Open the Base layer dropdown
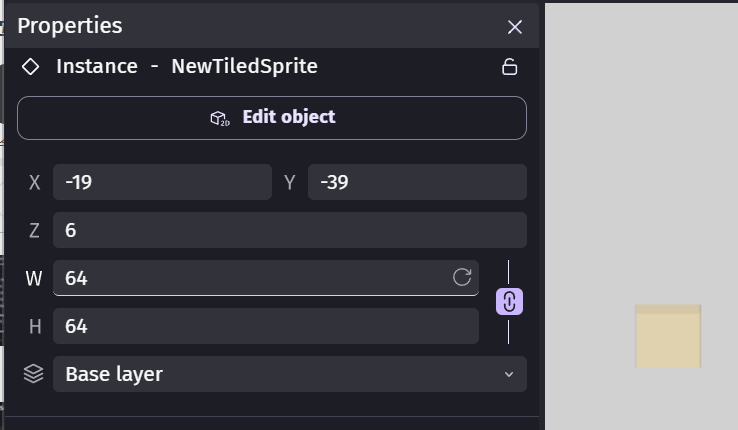738x430 pixels. click(289, 374)
